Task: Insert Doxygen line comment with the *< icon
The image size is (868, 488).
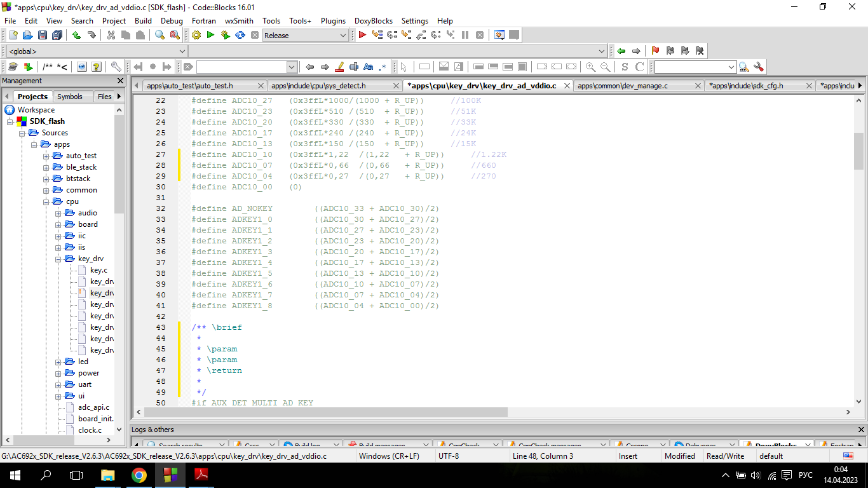Action: (x=62, y=67)
